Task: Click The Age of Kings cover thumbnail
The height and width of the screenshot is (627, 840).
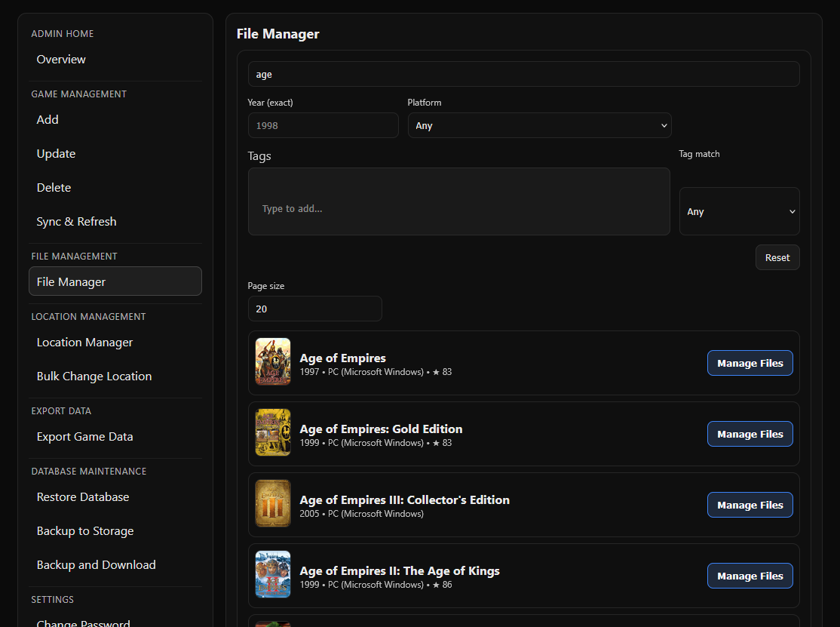Action: coord(273,574)
